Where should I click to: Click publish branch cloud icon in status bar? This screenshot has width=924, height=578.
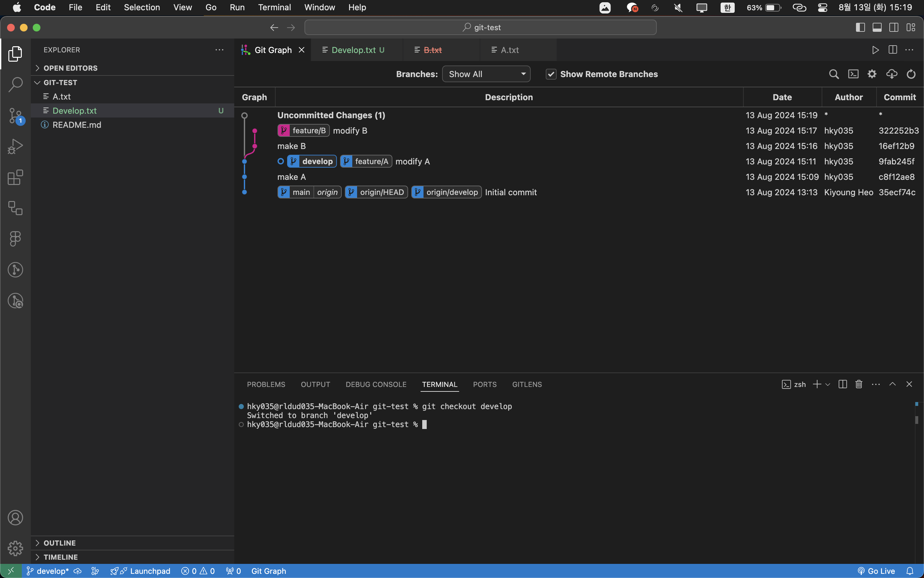point(78,571)
